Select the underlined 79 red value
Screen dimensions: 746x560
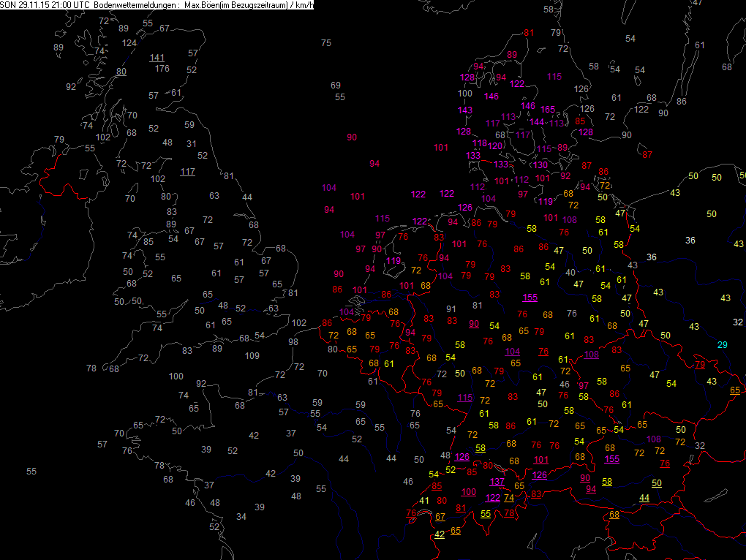click(x=700, y=365)
